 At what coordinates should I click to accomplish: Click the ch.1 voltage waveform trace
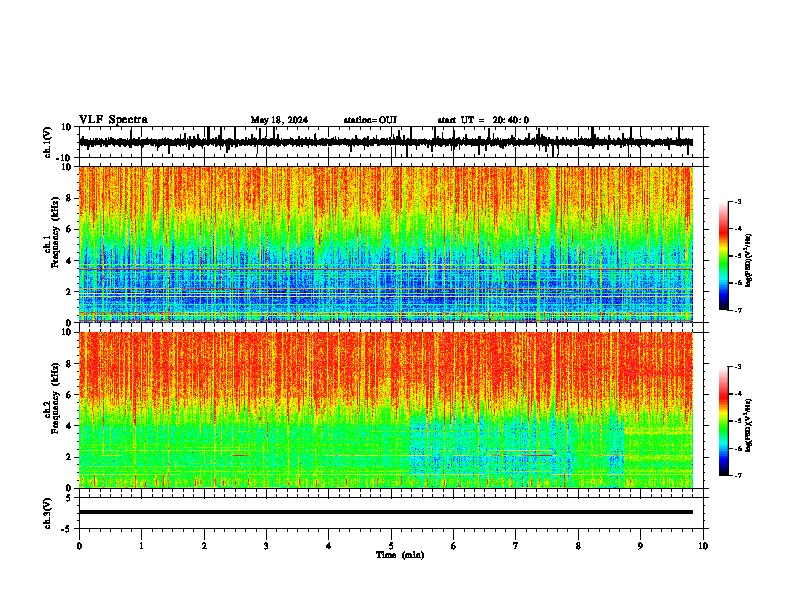[x=386, y=142]
